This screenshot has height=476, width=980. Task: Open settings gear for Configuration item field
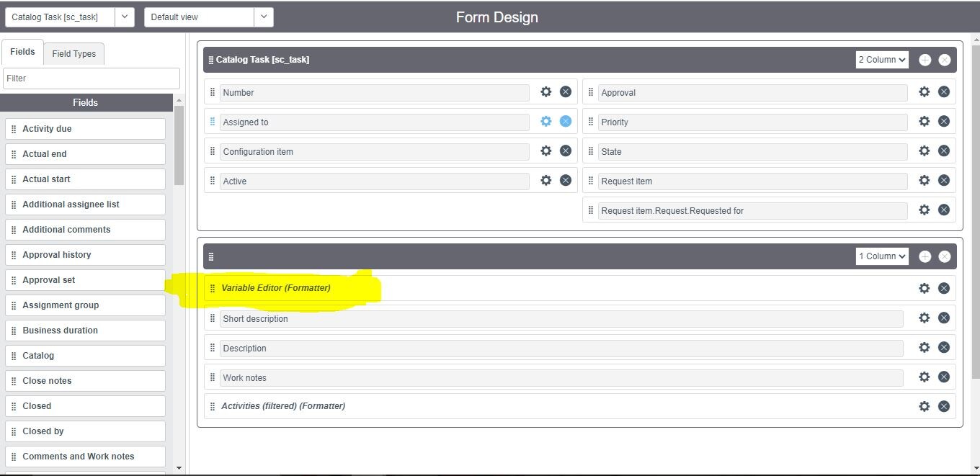[x=546, y=151]
